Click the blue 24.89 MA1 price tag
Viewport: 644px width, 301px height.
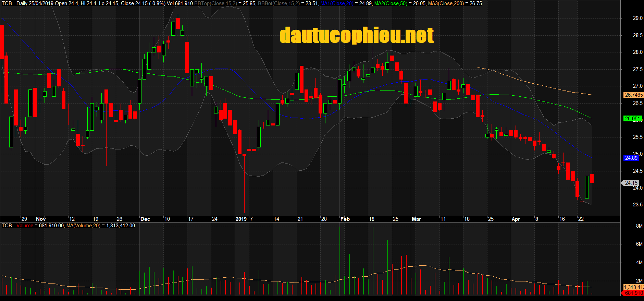(x=631, y=158)
